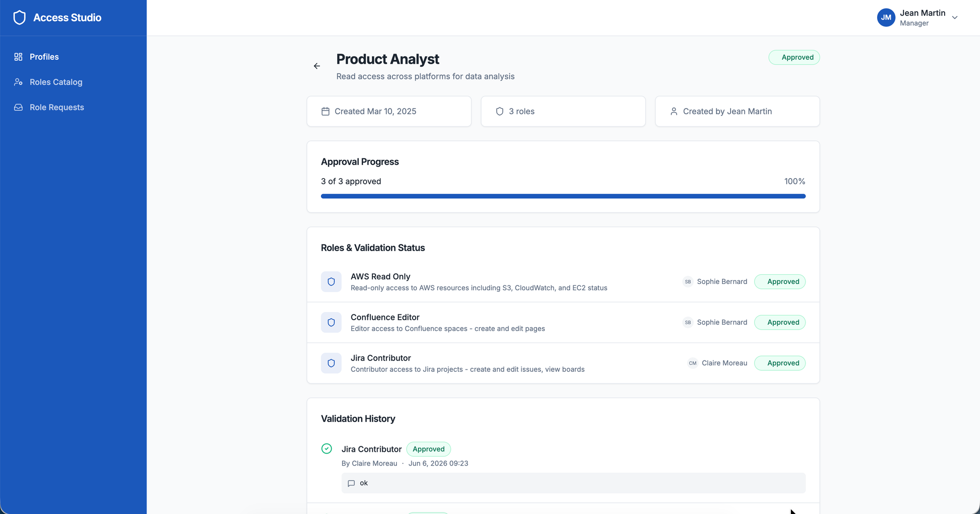
Task: Click the Approved badge in Jira Contributor role row
Action: (x=780, y=363)
